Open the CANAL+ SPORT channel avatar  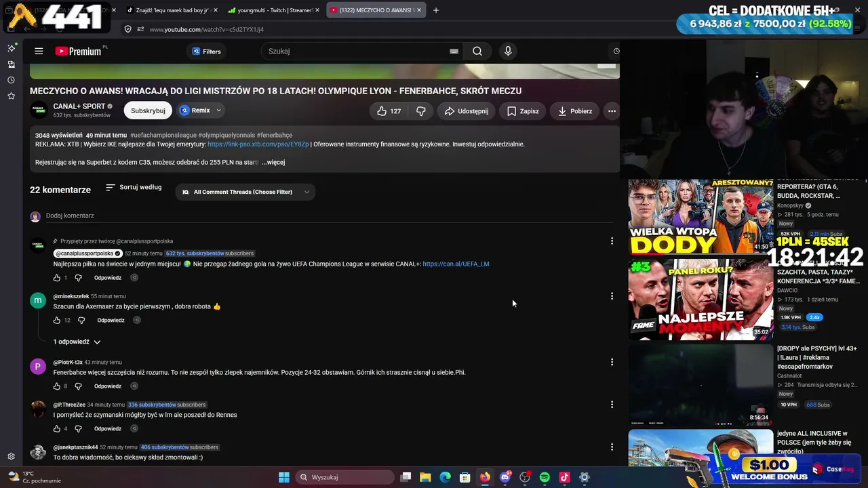[x=39, y=110]
